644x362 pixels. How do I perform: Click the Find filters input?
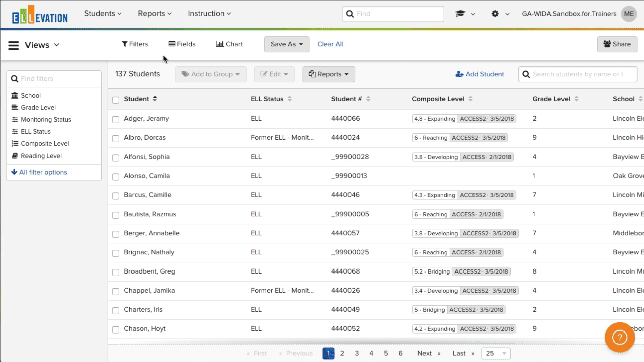54,79
